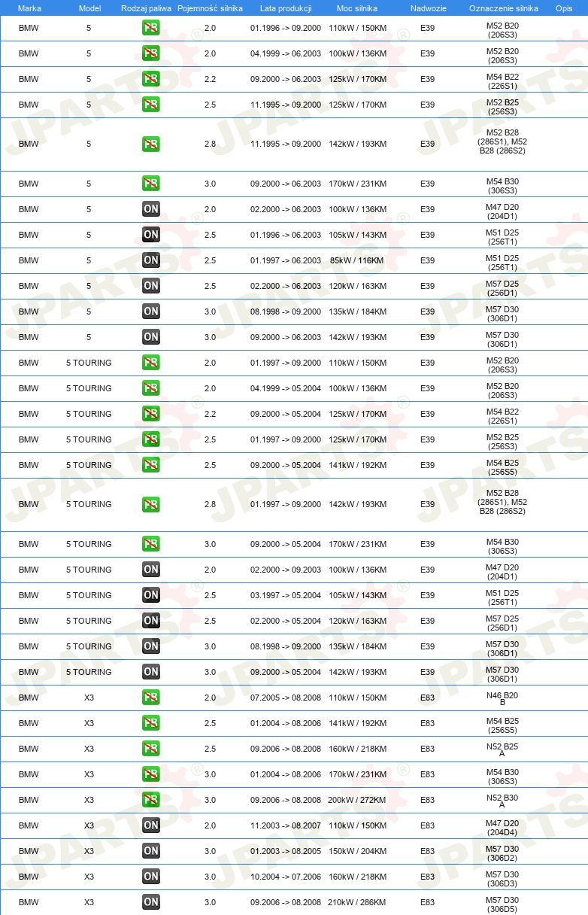Click the Model column header
The width and height of the screenshot is (588, 915).
coord(89,8)
